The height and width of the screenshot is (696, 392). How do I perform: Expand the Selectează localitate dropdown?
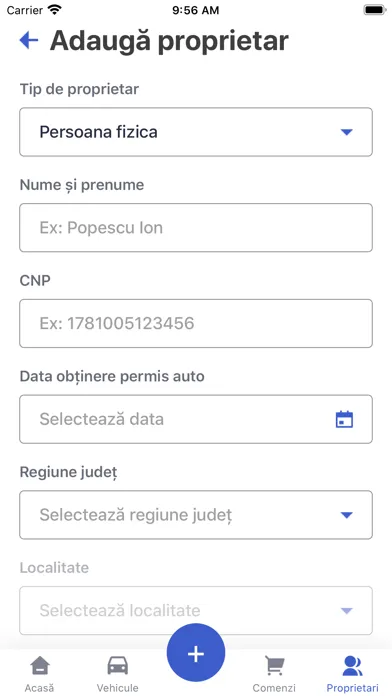coord(196,610)
